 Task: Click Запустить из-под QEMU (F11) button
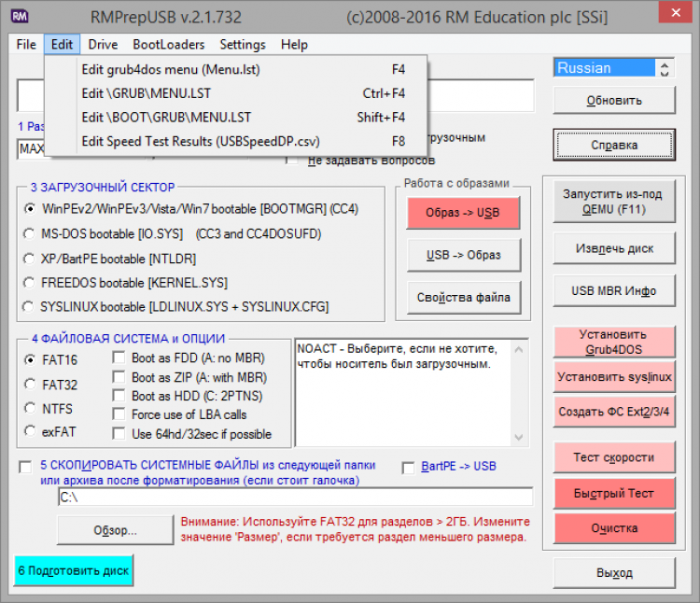pyautogui.click(x=614, y=202)
